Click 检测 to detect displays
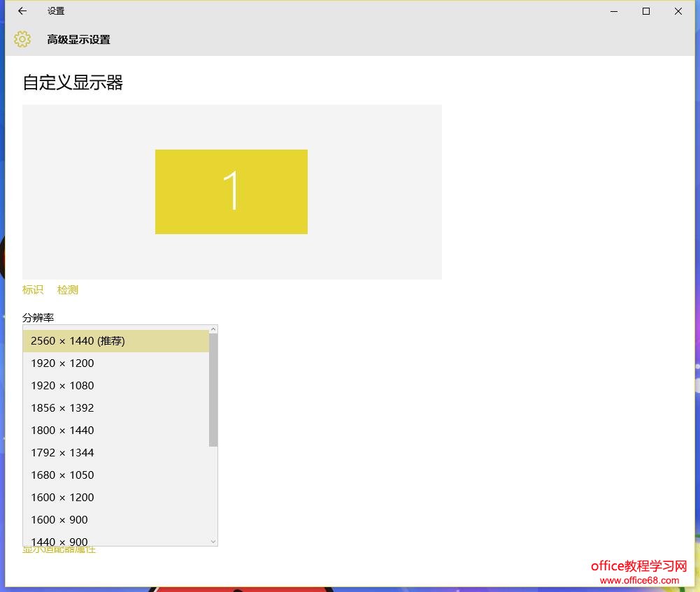 67,289
